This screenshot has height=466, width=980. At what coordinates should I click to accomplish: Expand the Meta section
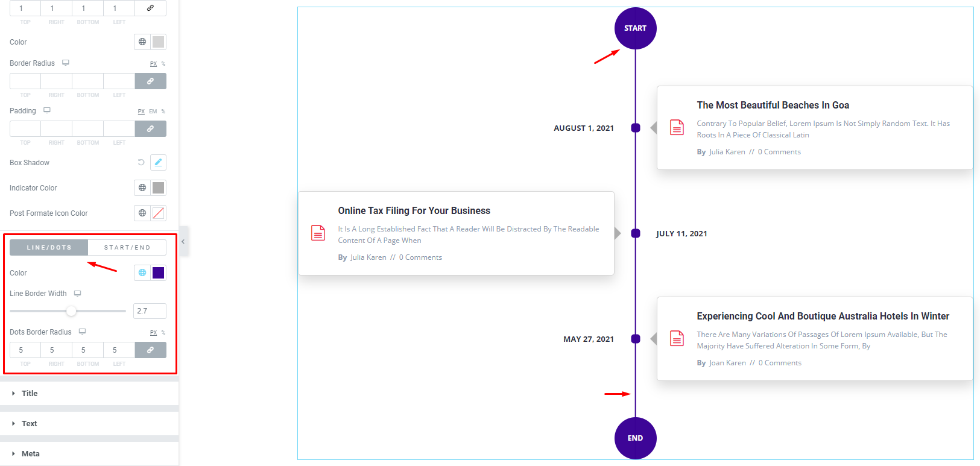pos(30,453)
